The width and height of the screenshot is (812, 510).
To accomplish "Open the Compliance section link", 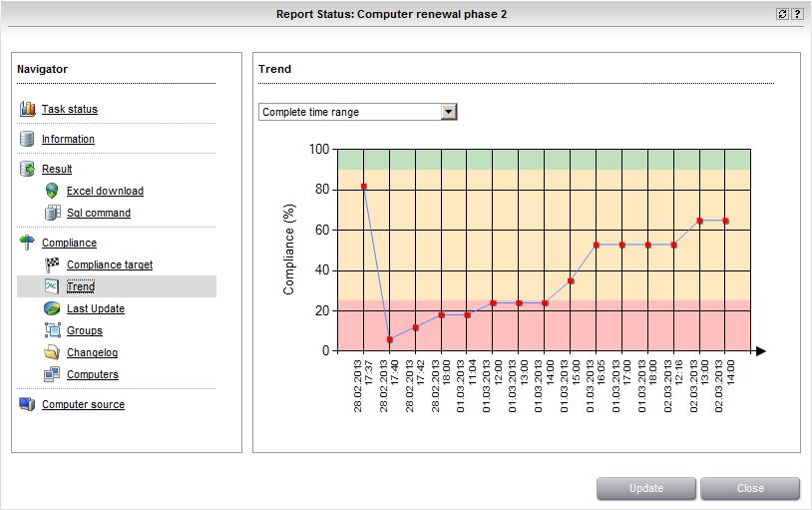I will [69, 243].
